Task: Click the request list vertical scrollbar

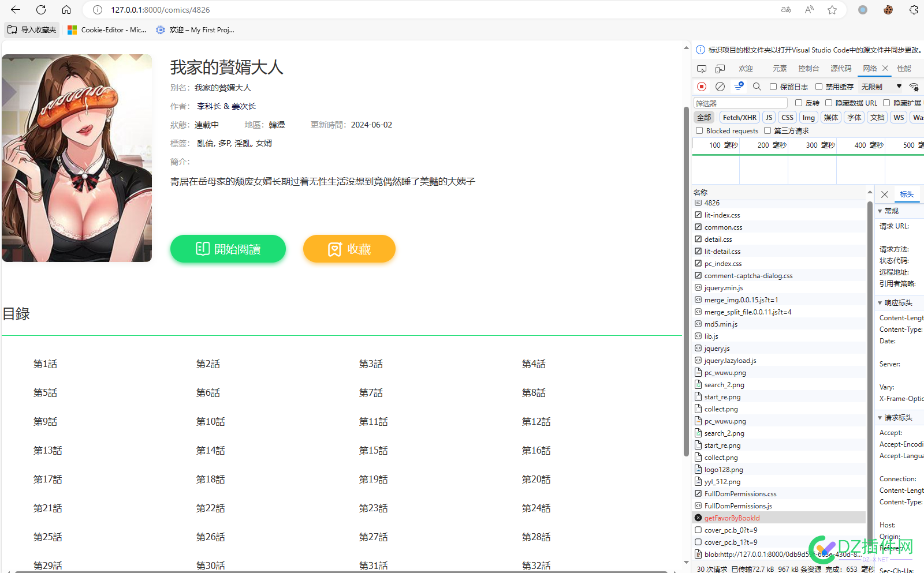Action: (x=870, y=375)
